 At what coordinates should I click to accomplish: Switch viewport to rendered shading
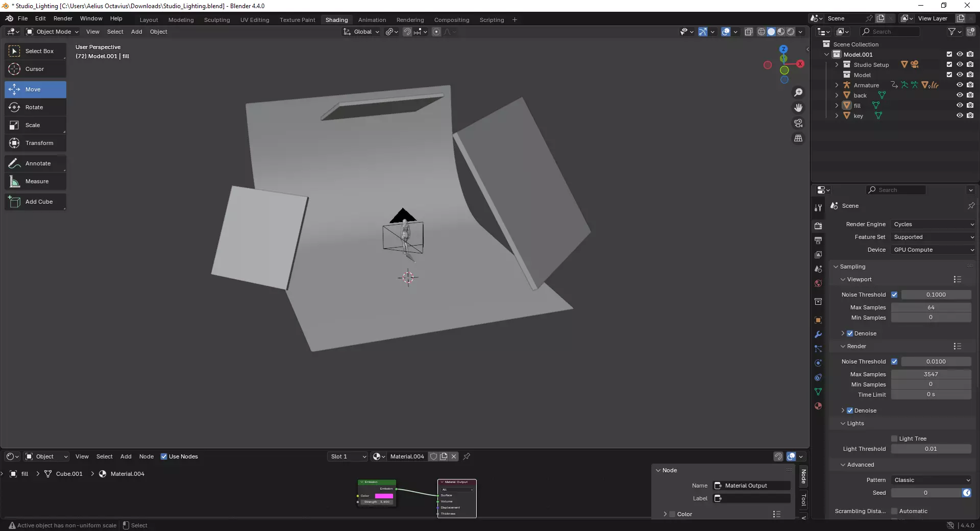click(x=791, y=32)
